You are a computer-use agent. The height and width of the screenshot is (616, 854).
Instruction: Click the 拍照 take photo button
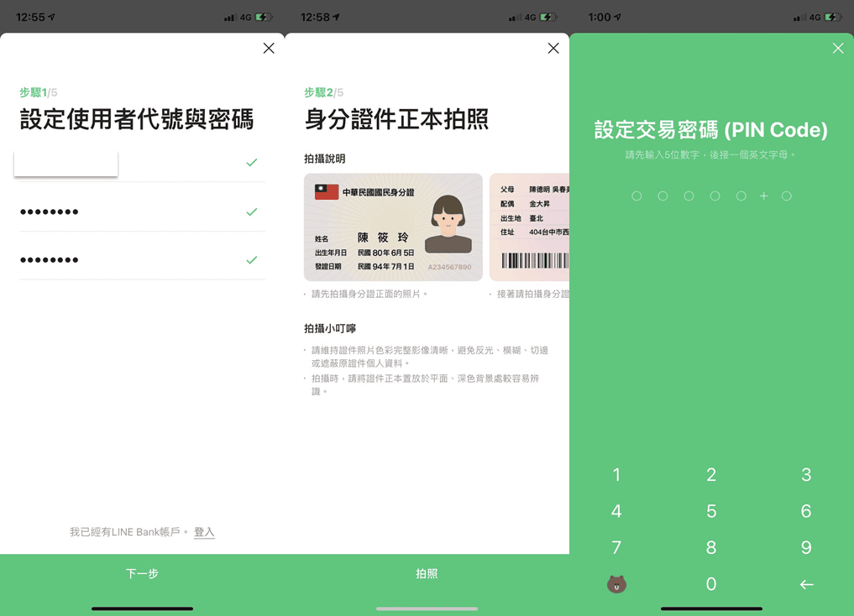(x=427, y=573)
